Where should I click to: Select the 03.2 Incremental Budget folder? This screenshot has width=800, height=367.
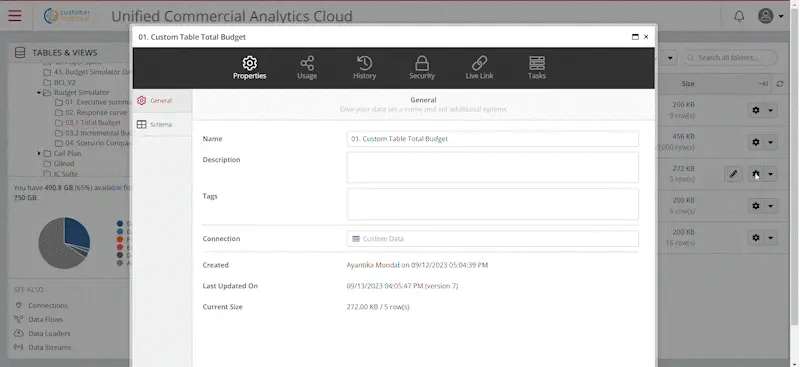93,133
